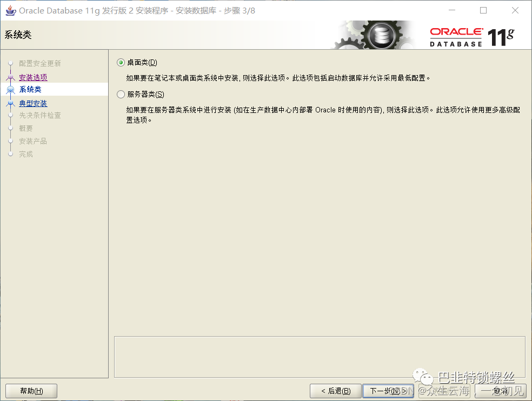Image resolution: width=532 pixels, height=401 pixels.
Task: Click the Java icon in title bar
Action: coord(10,10)
